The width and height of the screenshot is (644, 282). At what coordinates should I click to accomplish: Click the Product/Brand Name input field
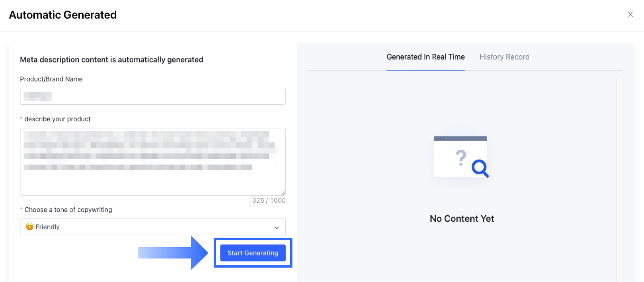[x=152, y=96]
